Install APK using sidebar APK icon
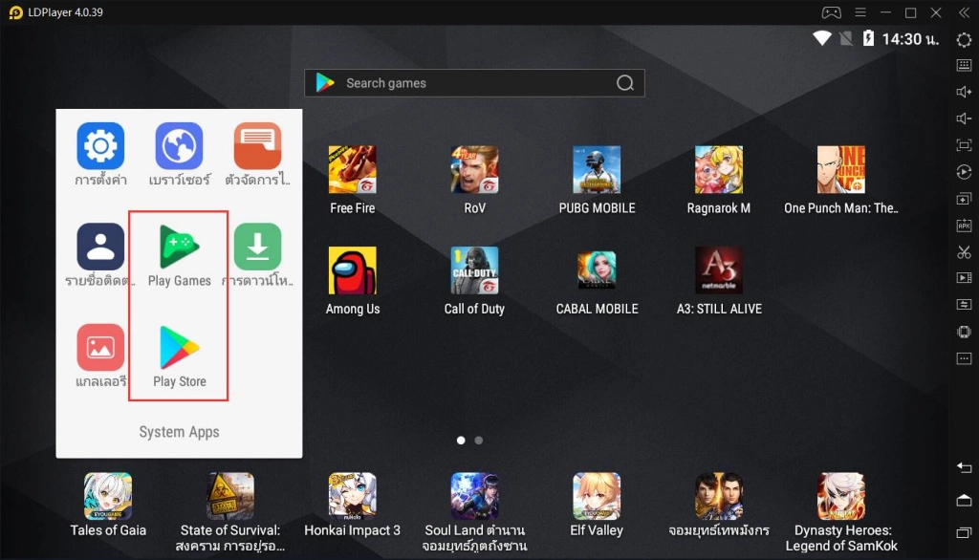This screenshot has width=979, height=560. click(x=964, y=226)
